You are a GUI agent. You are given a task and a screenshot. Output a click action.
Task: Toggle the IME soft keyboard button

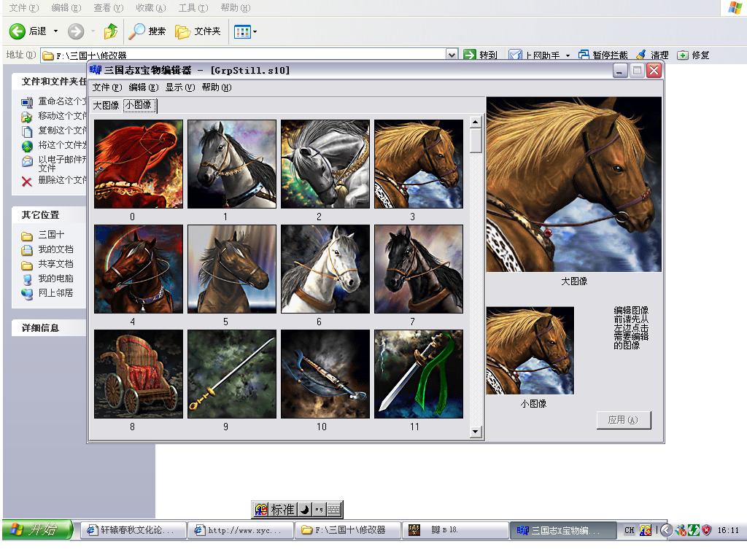pos(333,510)
